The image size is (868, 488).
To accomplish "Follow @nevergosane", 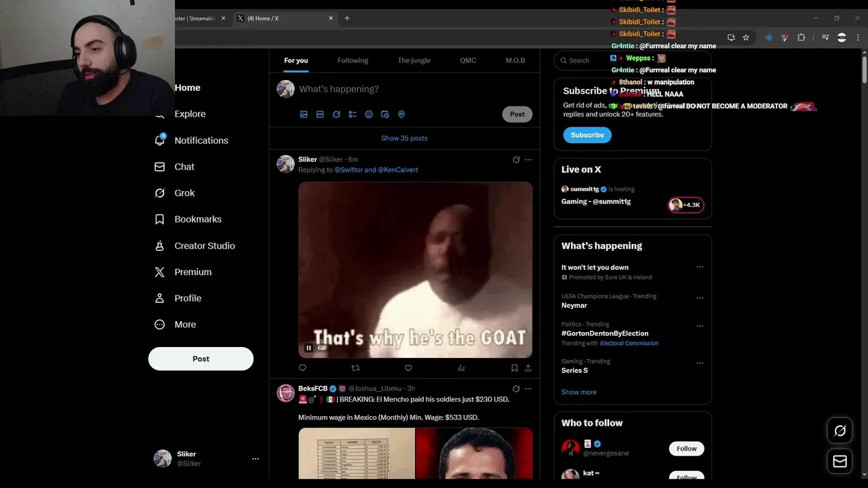I will [x=686, y=449].
